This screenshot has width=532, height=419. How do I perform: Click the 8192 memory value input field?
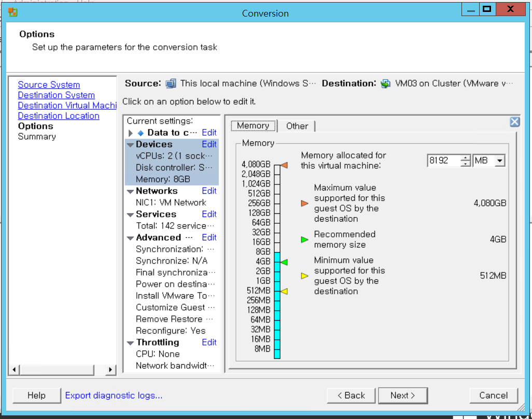[x=444, y=161]
